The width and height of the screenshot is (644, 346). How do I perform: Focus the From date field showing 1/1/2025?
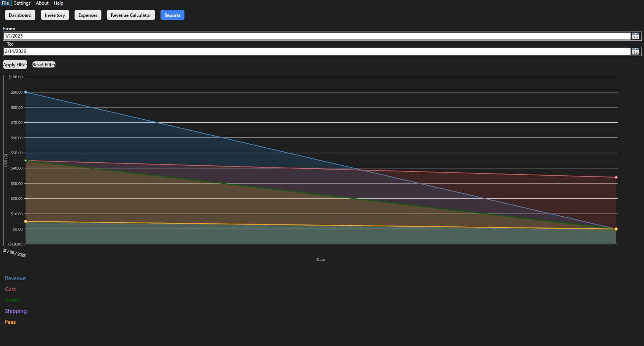[317, 36]
